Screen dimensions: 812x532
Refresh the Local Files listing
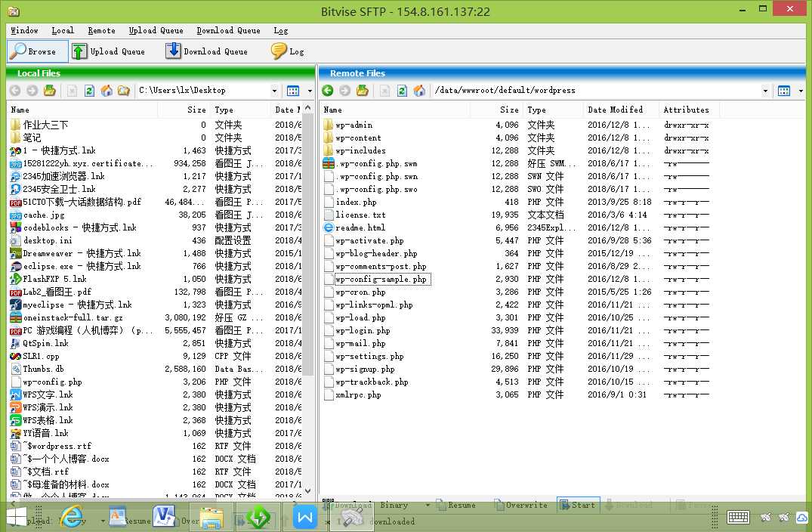(x=89, y=91)
